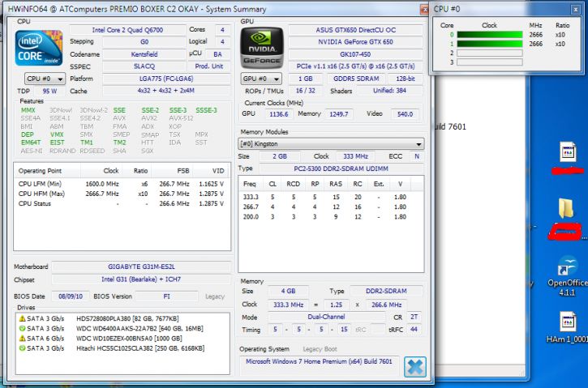Screen dimensions: 588x388
Task: Click the memory clock 333.3 MHz field
Action: pyautogui.click(x=288, y=305)
